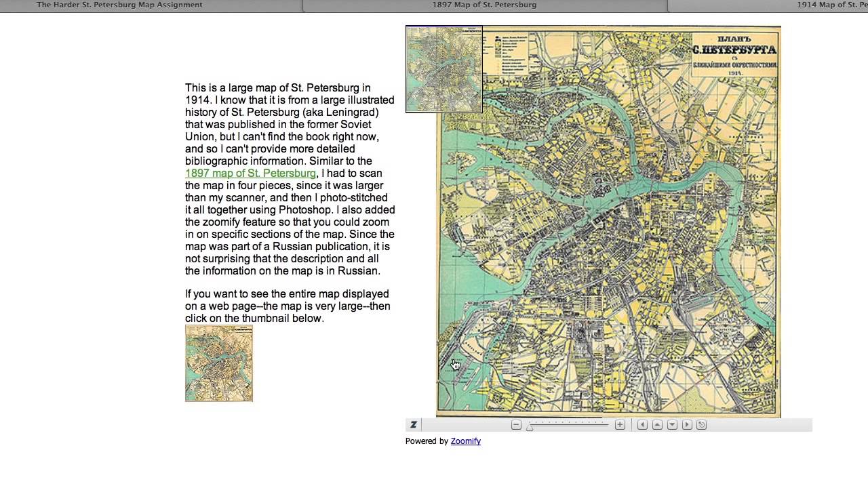Pan the map down with arrow button
The height and width of the screenshot is (488, 868).
coord(672,425)
